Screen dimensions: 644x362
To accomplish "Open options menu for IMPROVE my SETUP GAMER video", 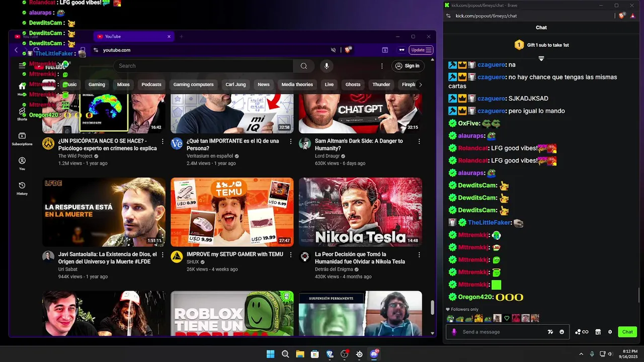I will click(291, 255).
